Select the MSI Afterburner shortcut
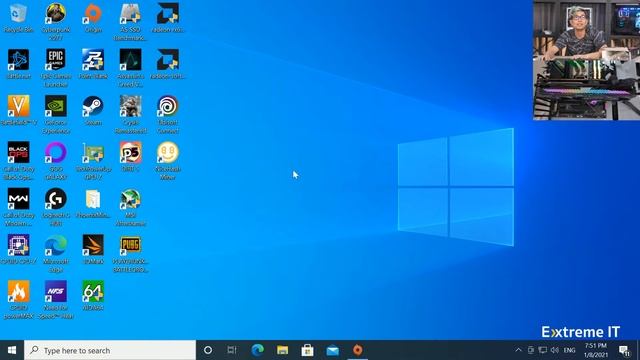The width and height of the screenshot is (640, 360). pos(131,207)
